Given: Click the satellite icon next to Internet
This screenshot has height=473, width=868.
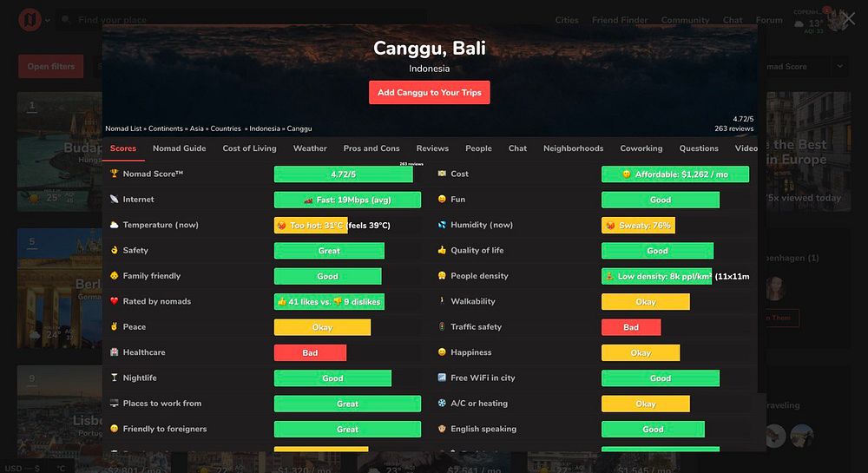Looking at the screenshot, I should (x=114, y=199).
